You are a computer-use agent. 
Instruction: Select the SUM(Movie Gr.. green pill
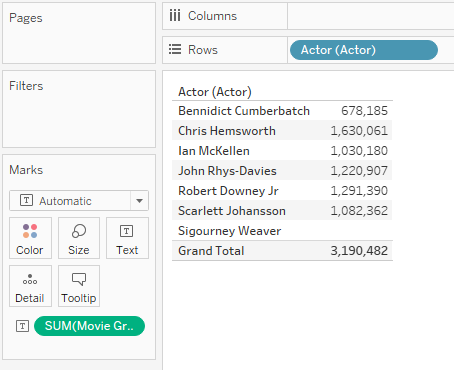pyautogui.click(x=89, y=326)
